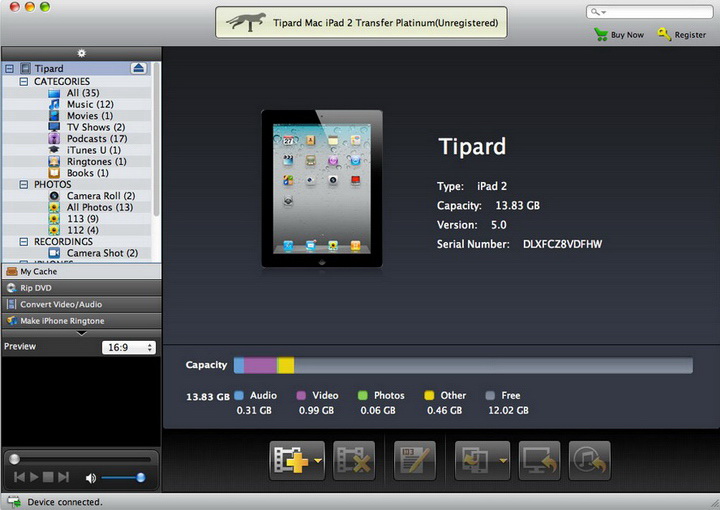The image size is (720, 510).
Task: Click the next track button
Action: click(63, 477)
